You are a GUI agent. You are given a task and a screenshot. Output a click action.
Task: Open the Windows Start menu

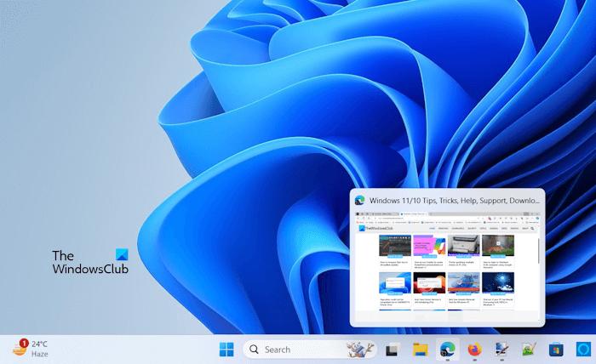tap(226, 349)
